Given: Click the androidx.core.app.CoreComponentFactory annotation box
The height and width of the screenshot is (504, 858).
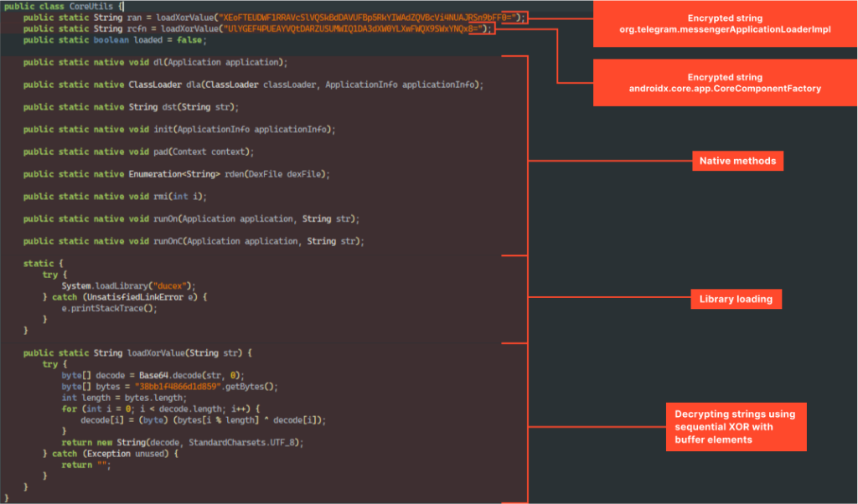Looking at the screenshot, I should coord(726,83).
